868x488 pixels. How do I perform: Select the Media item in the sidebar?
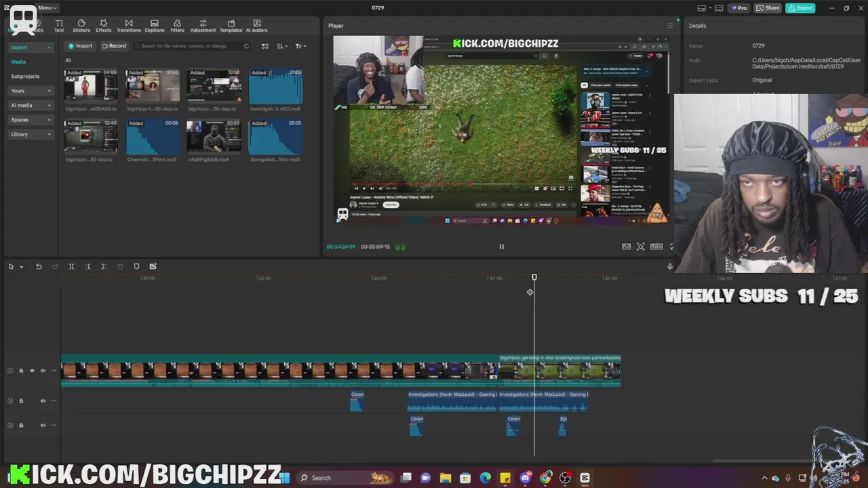tap(18, 62)
